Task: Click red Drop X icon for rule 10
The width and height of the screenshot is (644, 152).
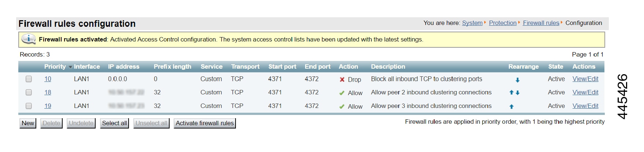Action: 342,80
